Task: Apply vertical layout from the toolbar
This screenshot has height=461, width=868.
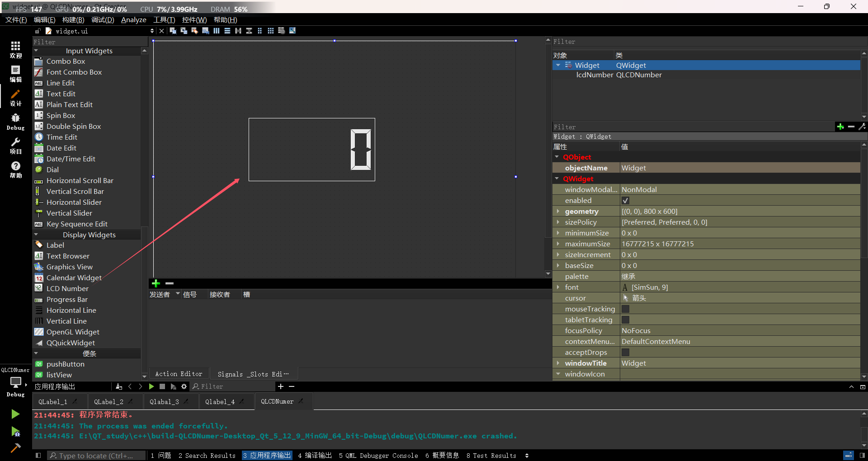Action: tap(227, 31)
